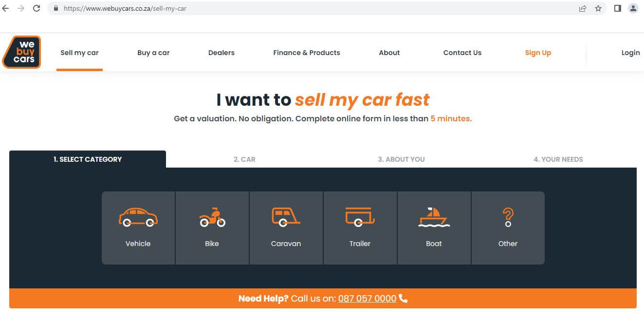Open the 'Buy a car' menu item
644x322 pixels.
153,52
